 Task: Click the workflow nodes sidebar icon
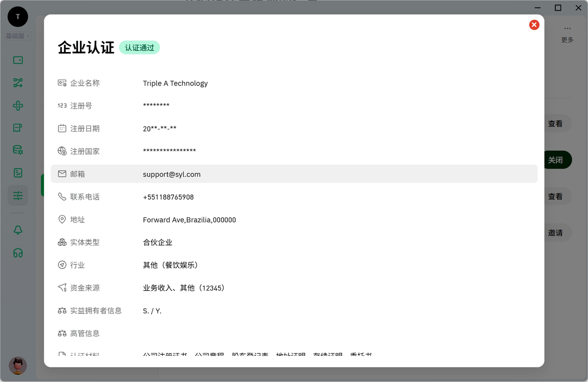[x=18, y=83]
